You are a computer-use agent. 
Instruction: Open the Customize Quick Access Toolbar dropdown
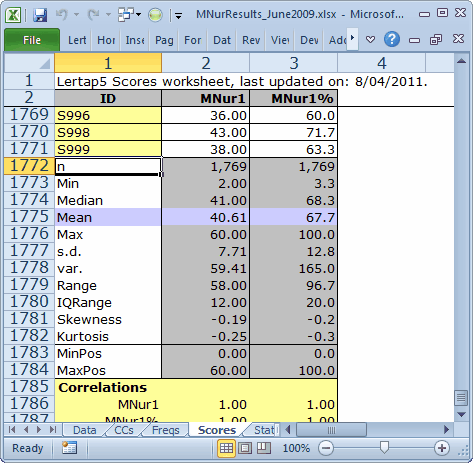pyautogui.click(x=179, y=15)
